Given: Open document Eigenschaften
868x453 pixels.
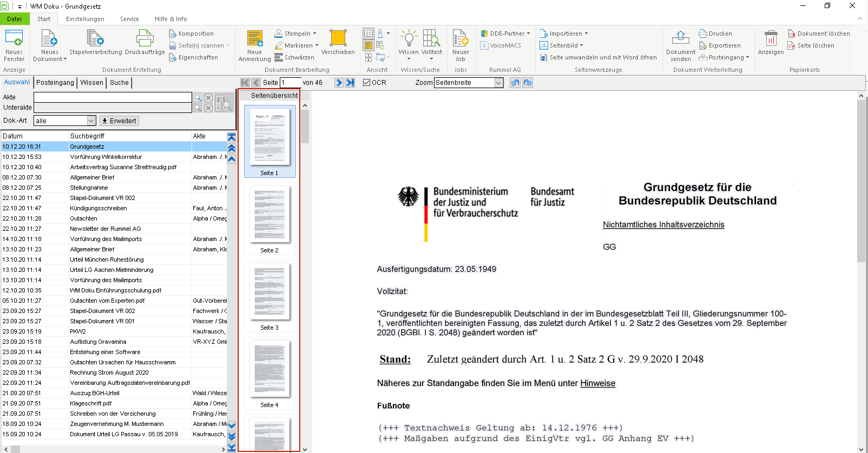Looking at the screenshot, I should (x=193, y=57).
